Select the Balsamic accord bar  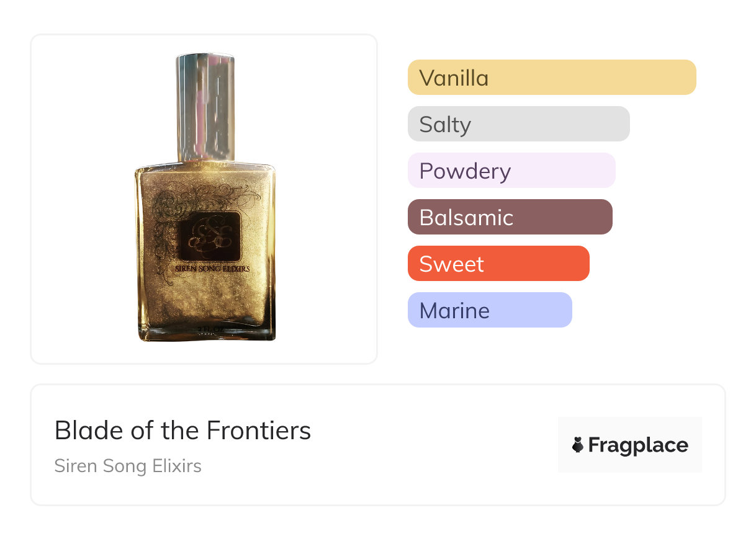(510, 217)
